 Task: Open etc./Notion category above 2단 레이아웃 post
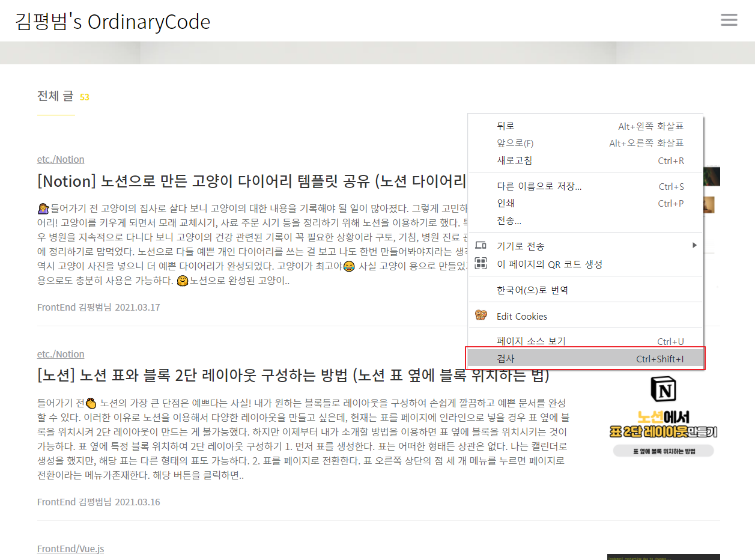point(61,354)
